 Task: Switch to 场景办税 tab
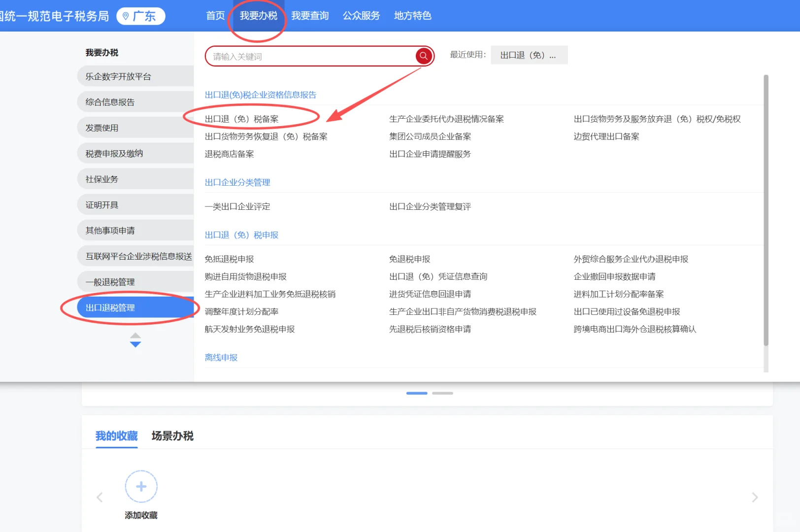172,436
